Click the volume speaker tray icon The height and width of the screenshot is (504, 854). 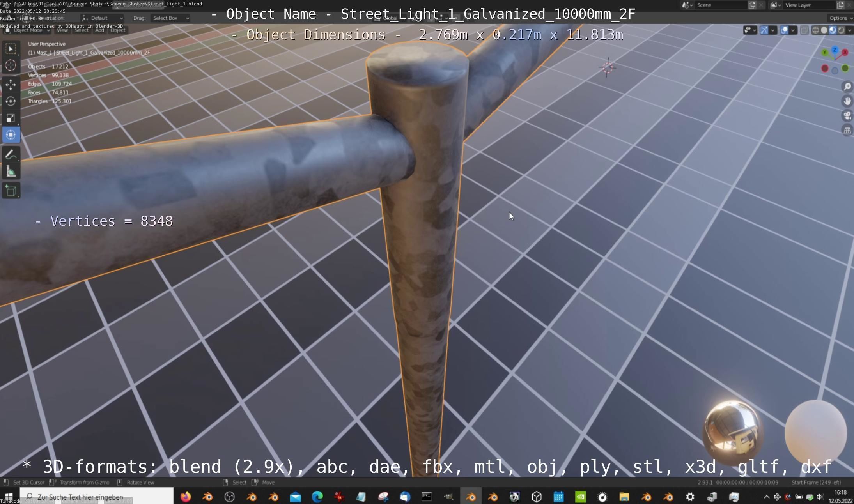(820, 497)
